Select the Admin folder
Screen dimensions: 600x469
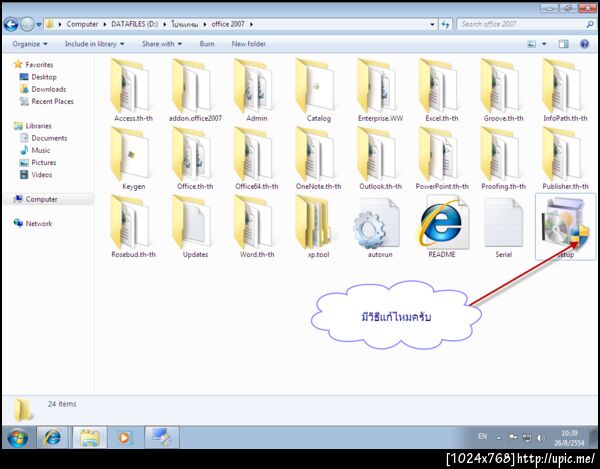pyautogui.click(x=256, y=91)
